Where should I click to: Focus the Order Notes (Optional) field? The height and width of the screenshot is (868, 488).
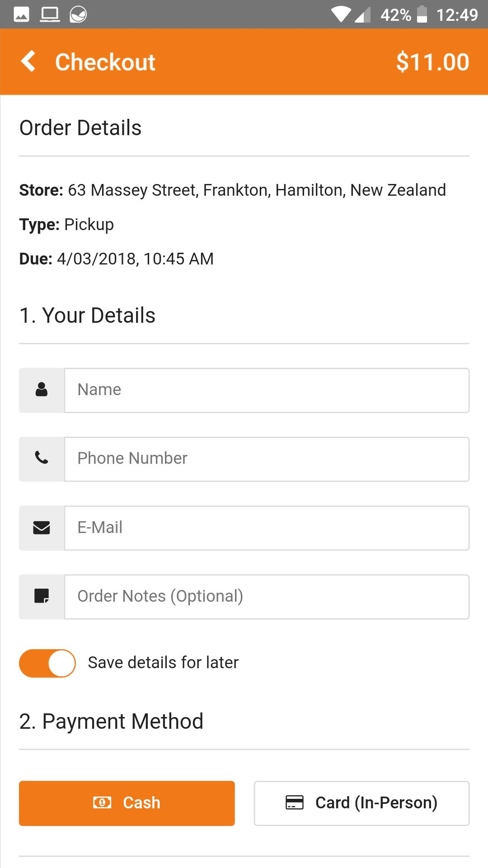[267, 597]
